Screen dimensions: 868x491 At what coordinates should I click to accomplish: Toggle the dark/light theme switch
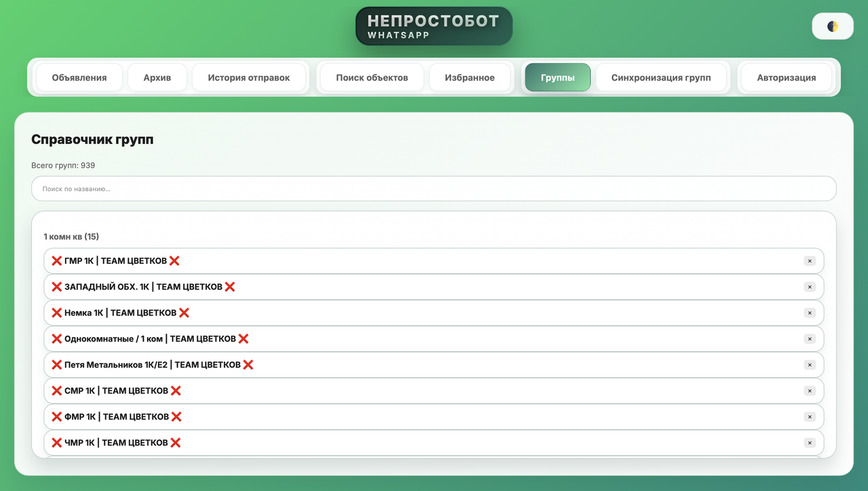833,26
